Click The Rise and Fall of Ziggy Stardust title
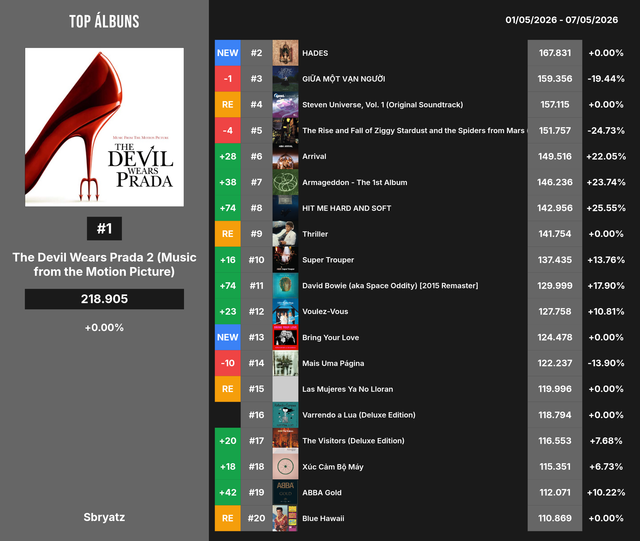Image resolution: width=640 pixels, height=541 pixels. 414,131
